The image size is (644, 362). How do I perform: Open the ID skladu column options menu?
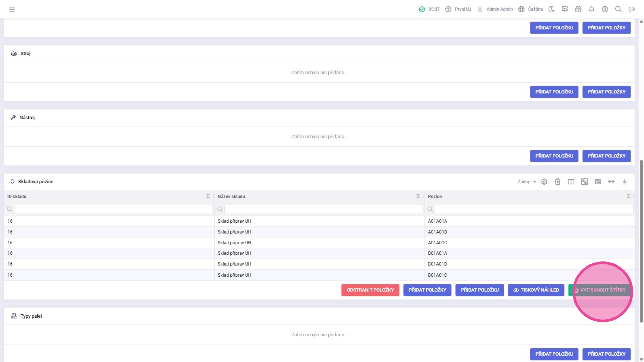pyautogui.click(x=213, y=196)
